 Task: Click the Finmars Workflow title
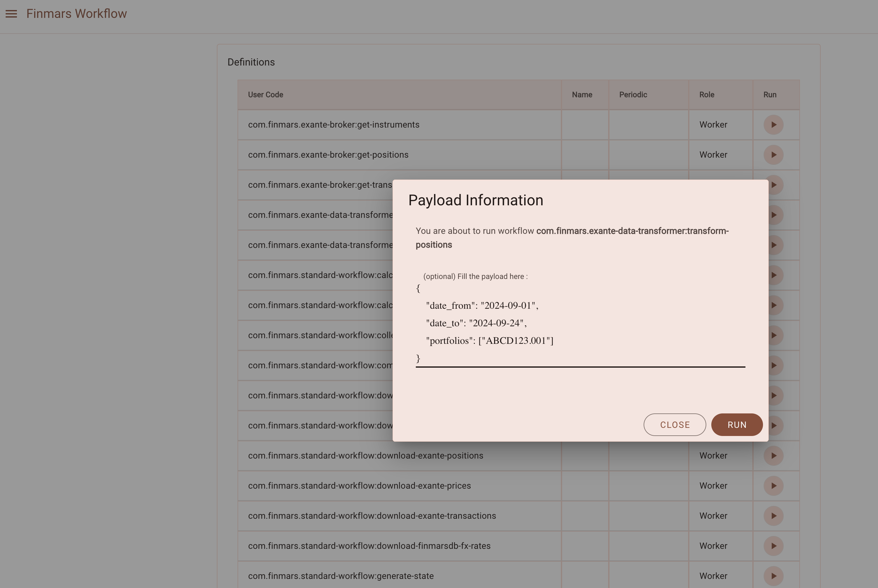tap(76, 14)
